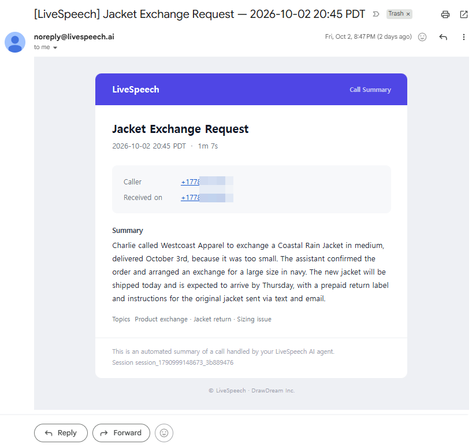Viewport: 476px width, 448px height.
Task: Click the LiveSpeech logo in banner
Action: coord(136,90)
